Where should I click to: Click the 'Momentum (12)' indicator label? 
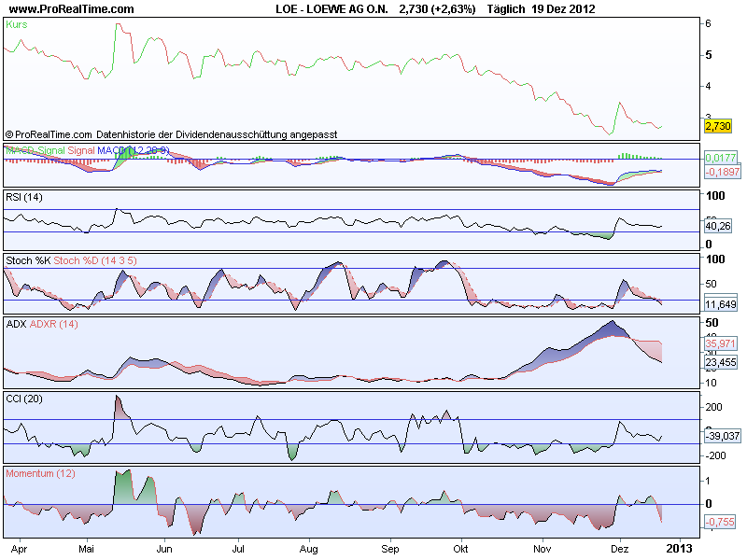pos(40,473)
